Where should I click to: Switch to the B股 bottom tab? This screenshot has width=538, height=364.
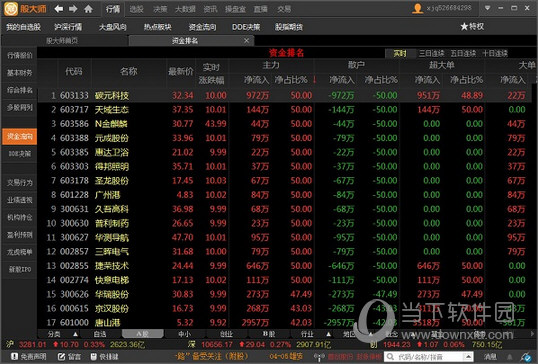point(269,334)
